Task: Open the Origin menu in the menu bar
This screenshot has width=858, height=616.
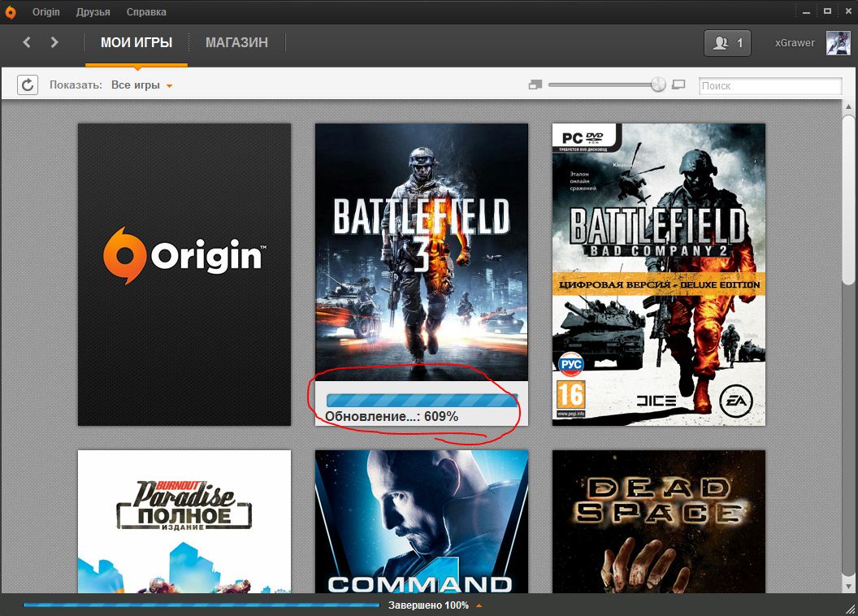Action: (x=46, y=12)
